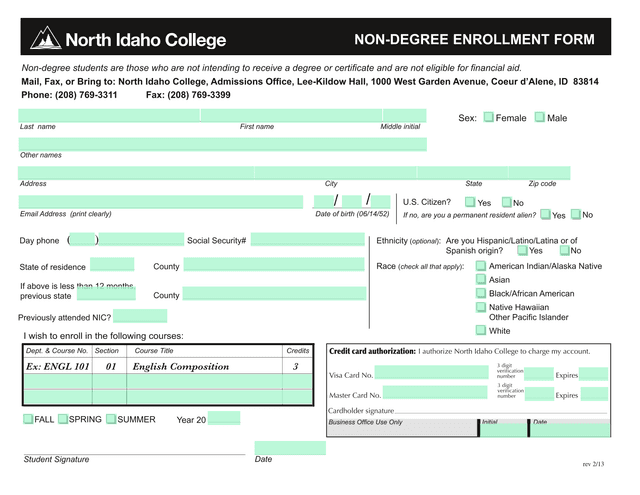Viewport: 640px width, 495px height.
Task: Click the Business Office Initial field
Action: coord(504,430)
